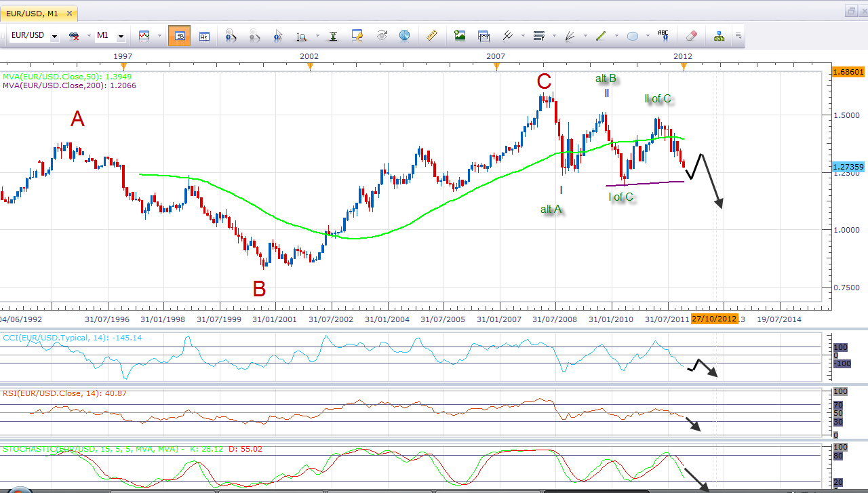Select the Andrews pitchfork tool
This screenshot has height=493, width=868.
pyautogui.click(x=507, y=36)
